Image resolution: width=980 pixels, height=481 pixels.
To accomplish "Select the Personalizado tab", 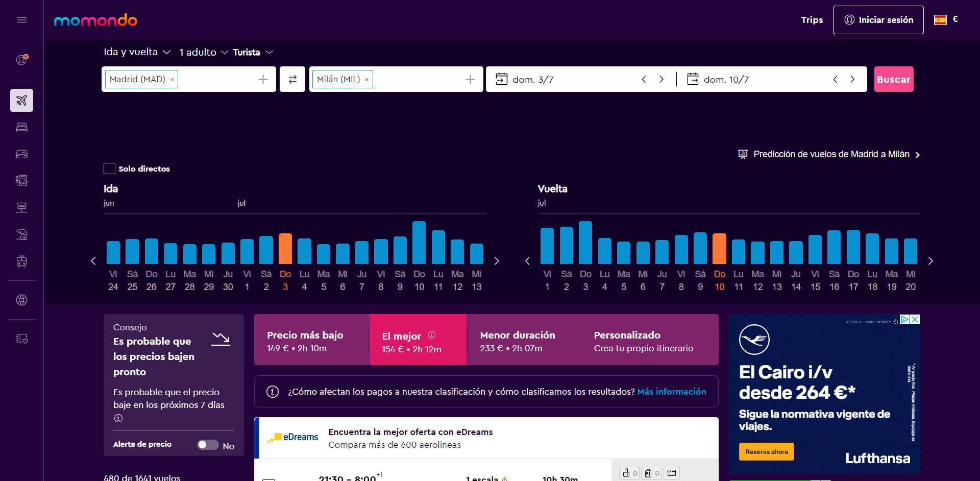I will (x=650, y=340).
